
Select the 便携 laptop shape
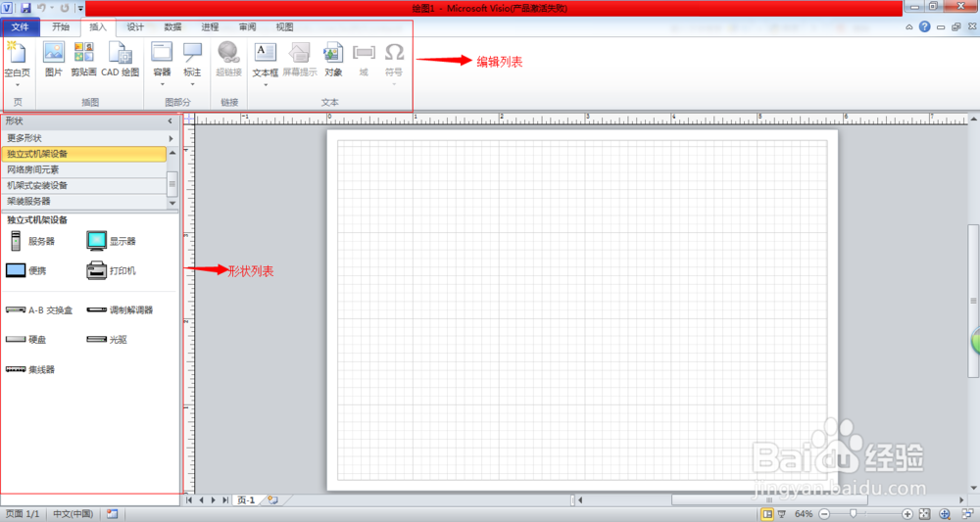(25, 270)
